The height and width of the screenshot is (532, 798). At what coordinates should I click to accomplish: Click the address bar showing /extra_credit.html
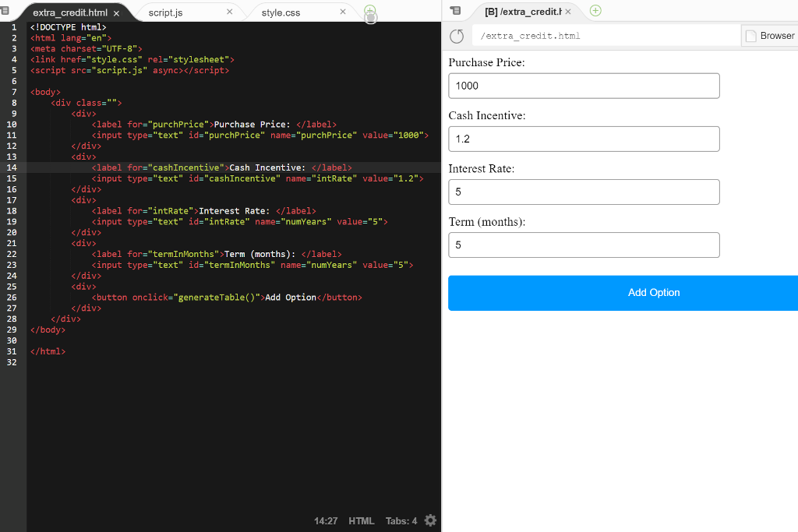(x=604, y=35)
